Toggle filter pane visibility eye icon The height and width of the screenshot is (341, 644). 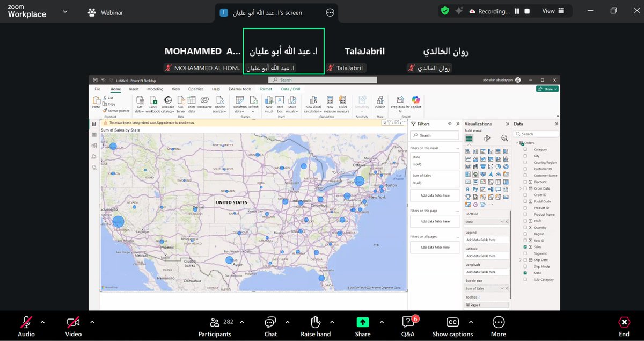tap(450, 124)
